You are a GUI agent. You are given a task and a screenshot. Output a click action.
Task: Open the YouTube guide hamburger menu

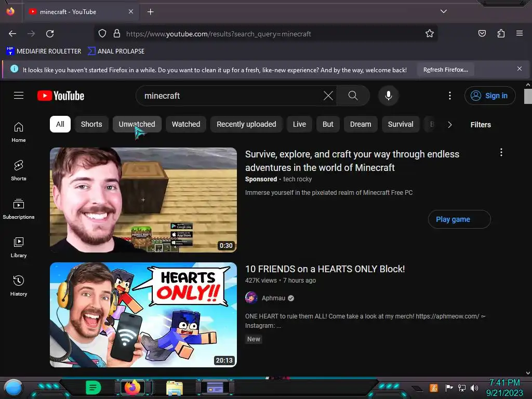click(19, 96)
